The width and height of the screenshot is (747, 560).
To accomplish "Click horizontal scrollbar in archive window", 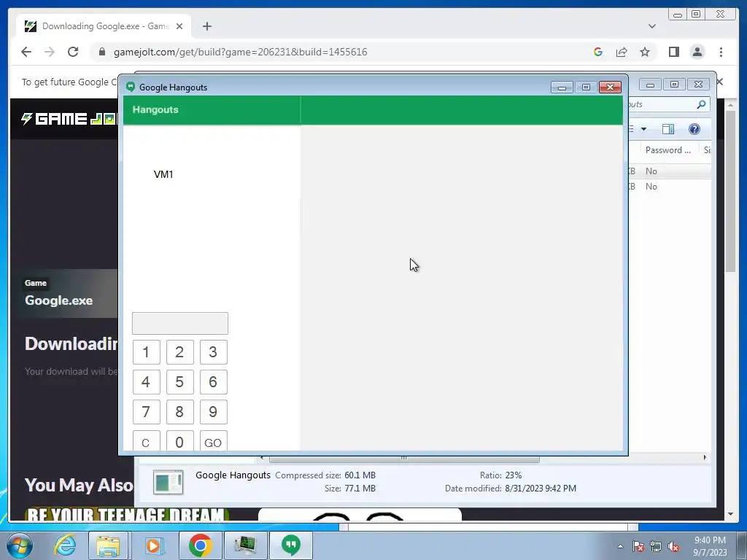I will [404, 459].
